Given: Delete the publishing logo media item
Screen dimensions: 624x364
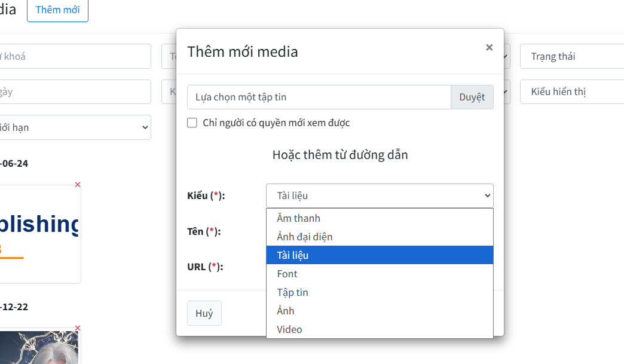Looking at the screenshot, I should coord(78,185).
